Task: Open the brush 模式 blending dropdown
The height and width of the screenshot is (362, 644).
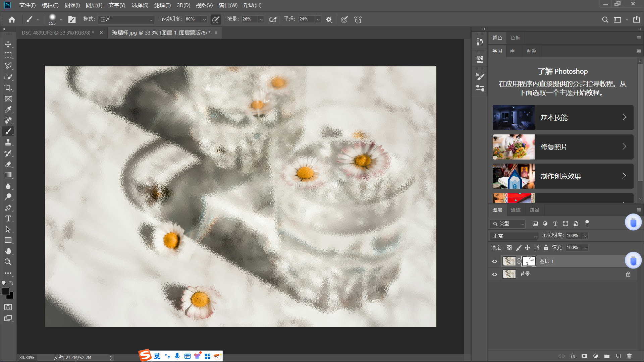Action: tap(126, 19)
